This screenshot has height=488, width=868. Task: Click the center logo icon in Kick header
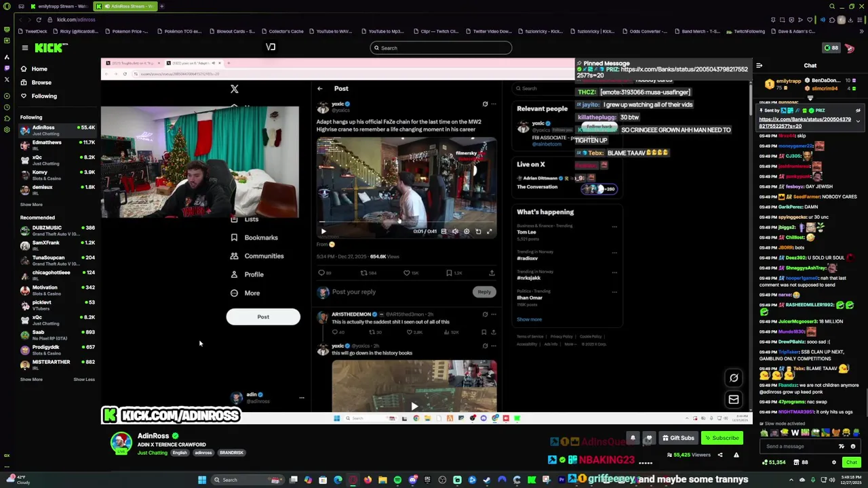tap(271, 47)
